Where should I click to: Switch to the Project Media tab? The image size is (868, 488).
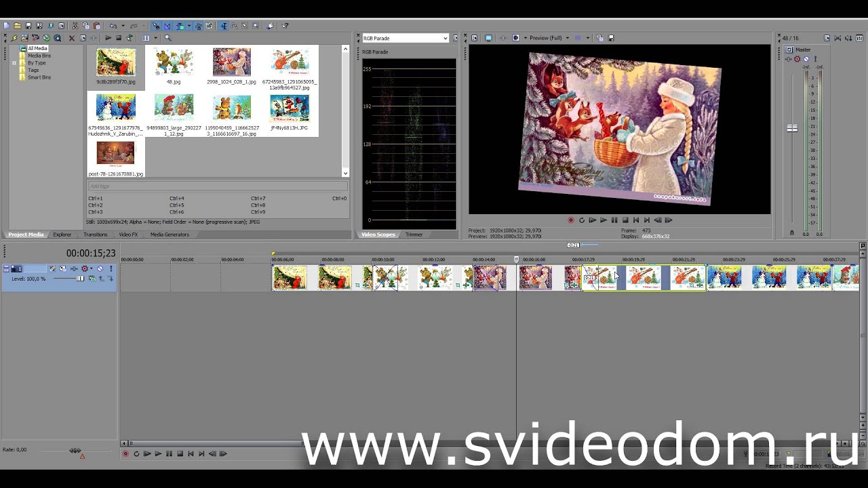(26, 235)
